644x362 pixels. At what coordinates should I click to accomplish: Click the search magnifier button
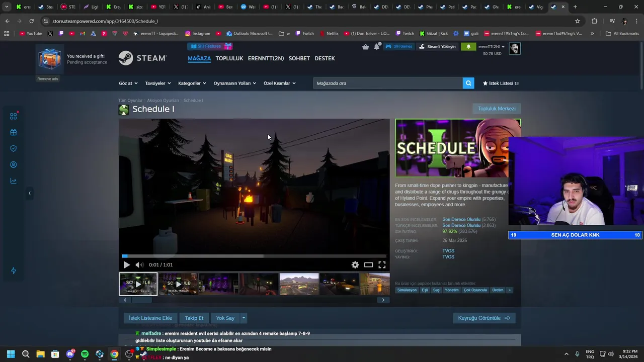coord(468,83)
